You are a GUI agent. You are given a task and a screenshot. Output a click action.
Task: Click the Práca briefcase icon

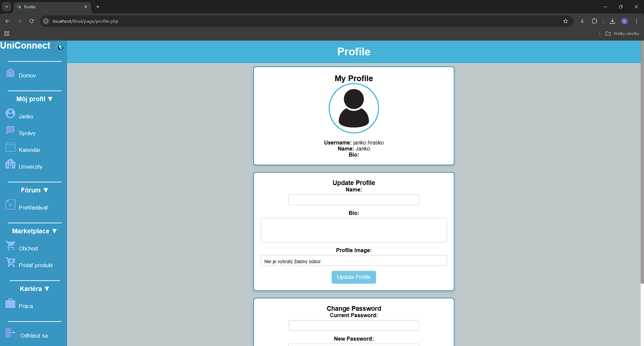[x=10, y=303]
